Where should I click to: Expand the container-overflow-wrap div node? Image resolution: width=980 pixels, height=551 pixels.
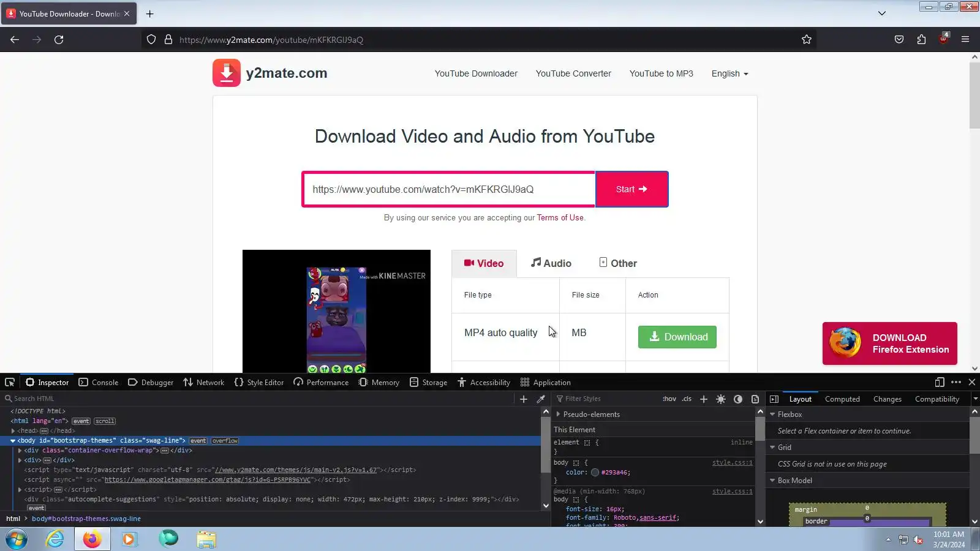(x=20, y=451)
